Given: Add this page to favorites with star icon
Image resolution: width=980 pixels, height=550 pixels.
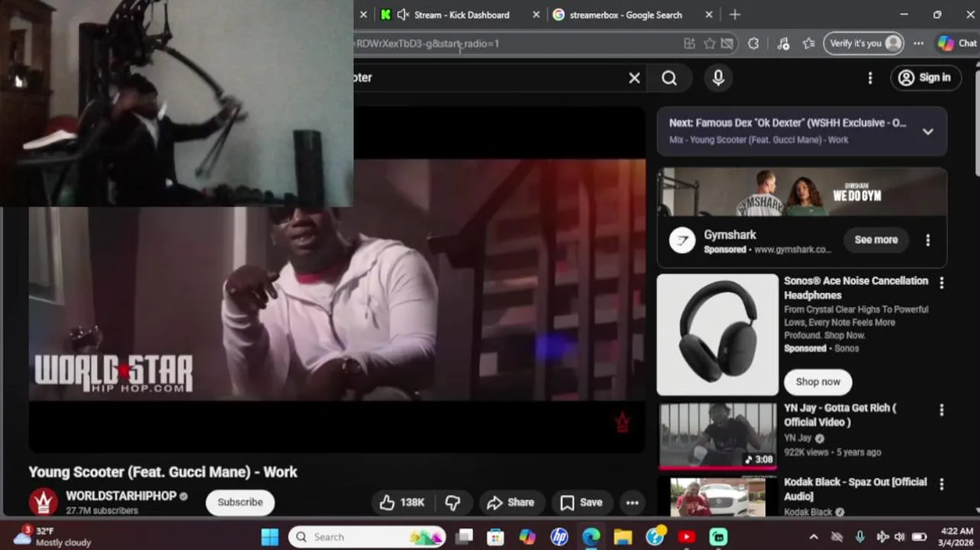Looking at the screenshot, I should point(709,44).
